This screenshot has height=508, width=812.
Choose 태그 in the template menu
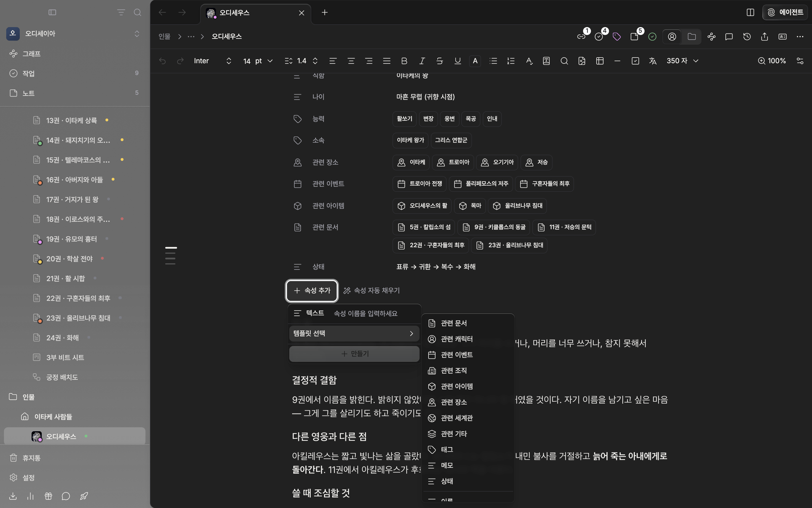tap(467, 450)
